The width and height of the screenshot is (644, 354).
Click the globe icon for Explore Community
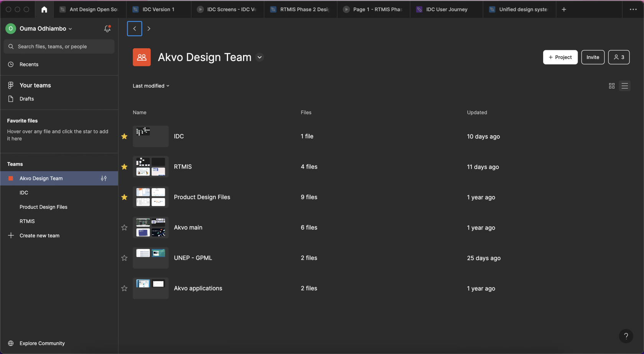pyautogui.click(x=11, y=343)
